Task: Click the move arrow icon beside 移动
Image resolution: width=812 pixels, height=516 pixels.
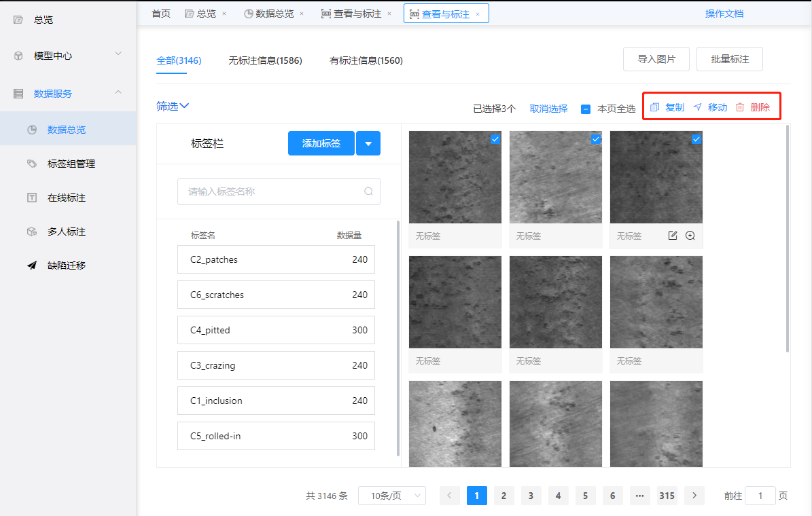Action: (x=698, y=107)
